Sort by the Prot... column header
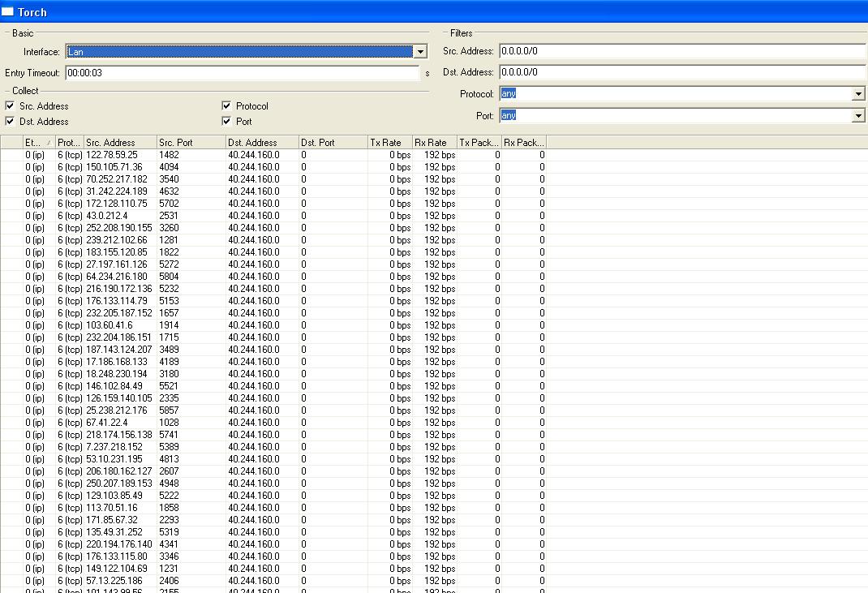 [69, 142]
